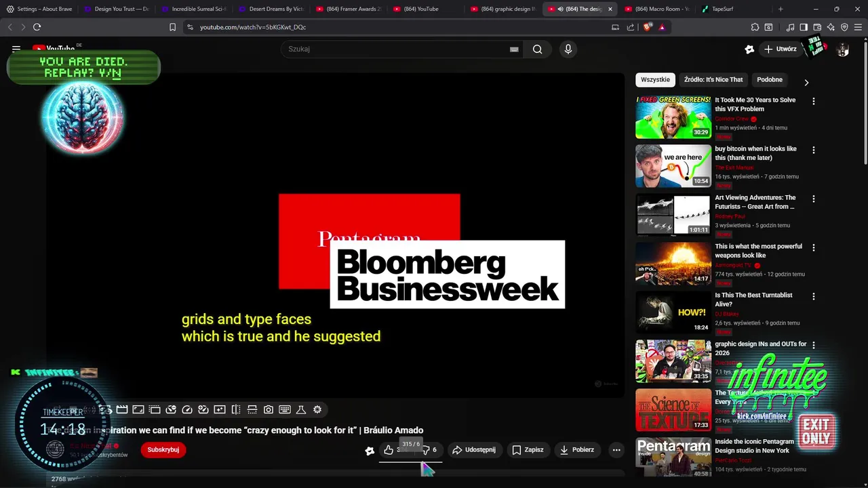868x488 pixels.
Task: Open options for 'Art Viewing Adventures' video
Action: tap(814, 199)
